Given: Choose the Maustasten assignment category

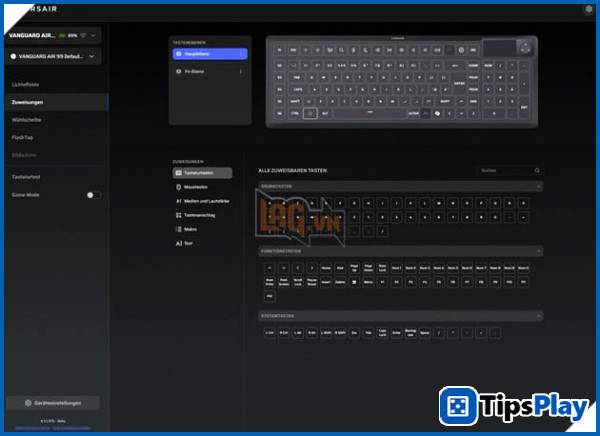Looking at the screenshot, I should click(202, 187).
